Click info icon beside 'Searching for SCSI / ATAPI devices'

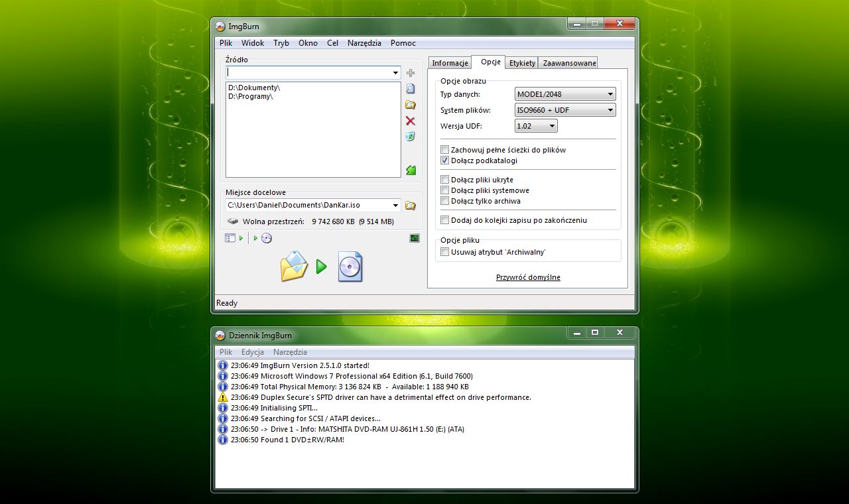click(223, 418)
